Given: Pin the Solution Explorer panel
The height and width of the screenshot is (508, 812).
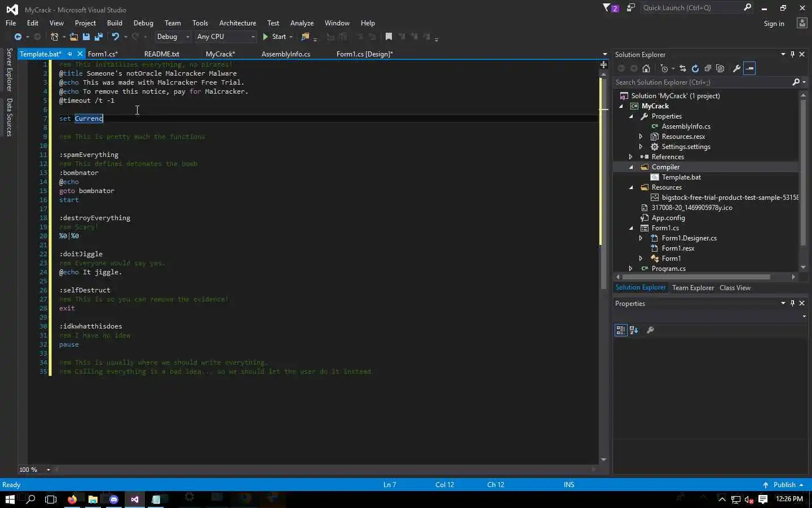Looking at the screenshot, I should click(792, 54).
